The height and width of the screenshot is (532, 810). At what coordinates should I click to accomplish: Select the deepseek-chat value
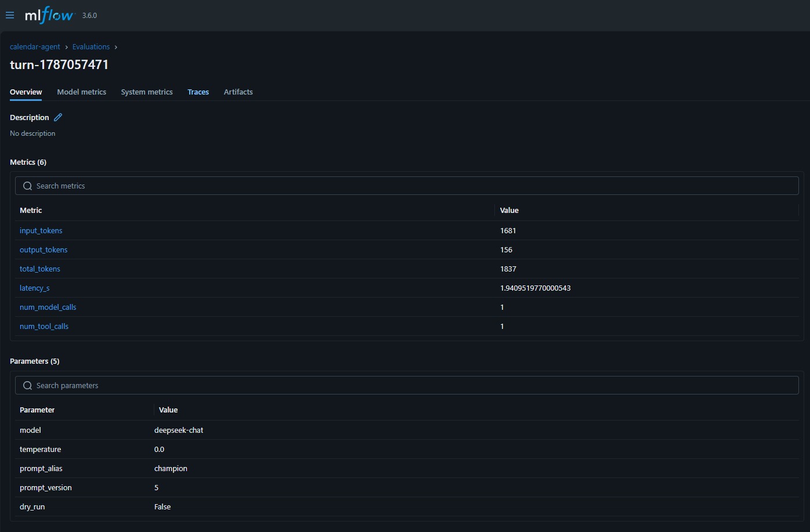tap(179, 430)
